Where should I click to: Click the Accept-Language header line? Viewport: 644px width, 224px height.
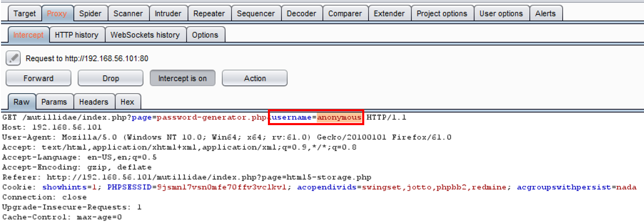pos(79,157)
